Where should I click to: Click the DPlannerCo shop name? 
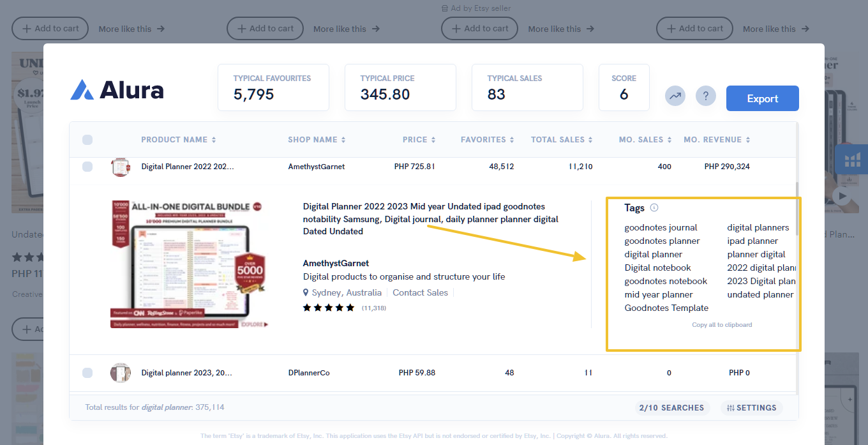pyautogui.click(x=309, y=373)
